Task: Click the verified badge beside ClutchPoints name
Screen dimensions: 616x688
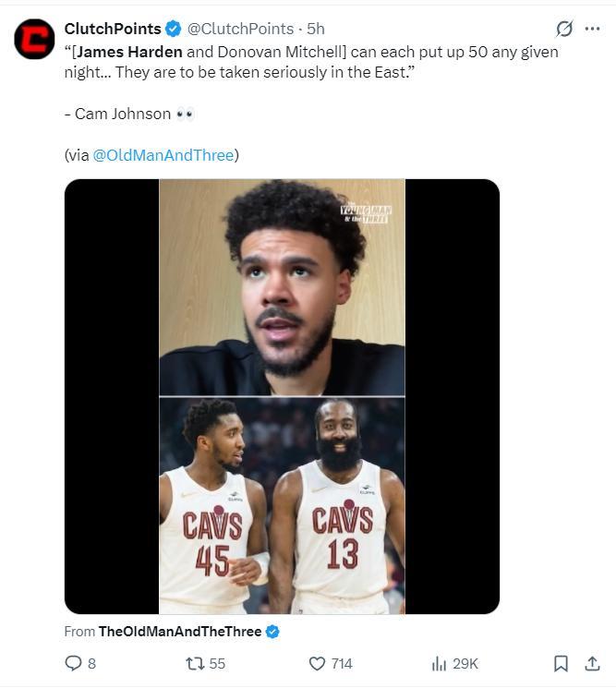Action: (172, 30)
